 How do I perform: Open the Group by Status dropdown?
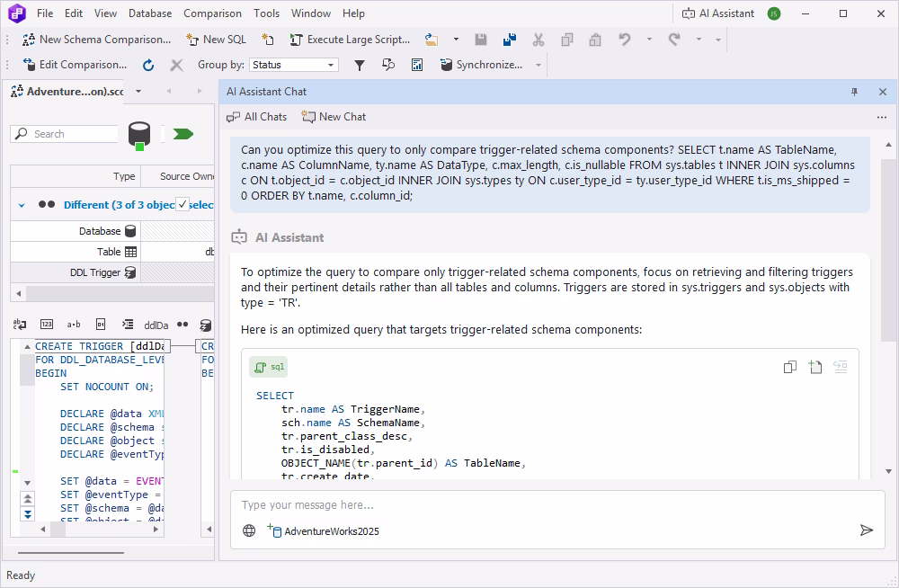294,65
